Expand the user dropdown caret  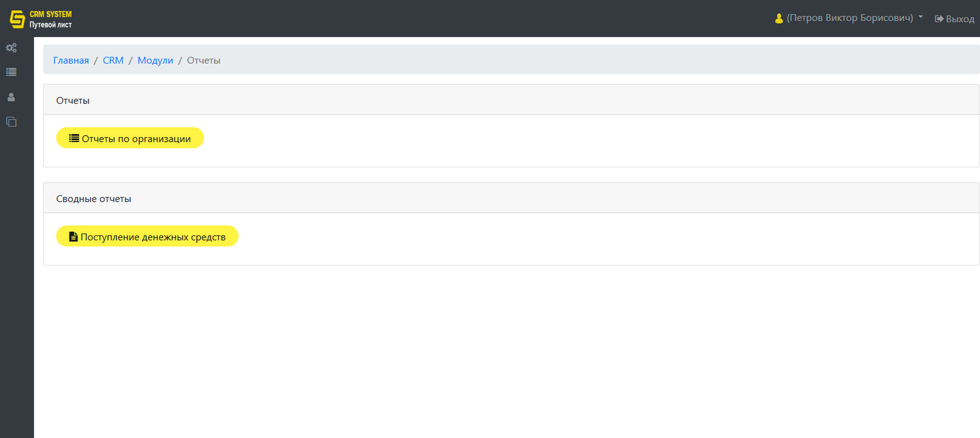coord(921,17)
